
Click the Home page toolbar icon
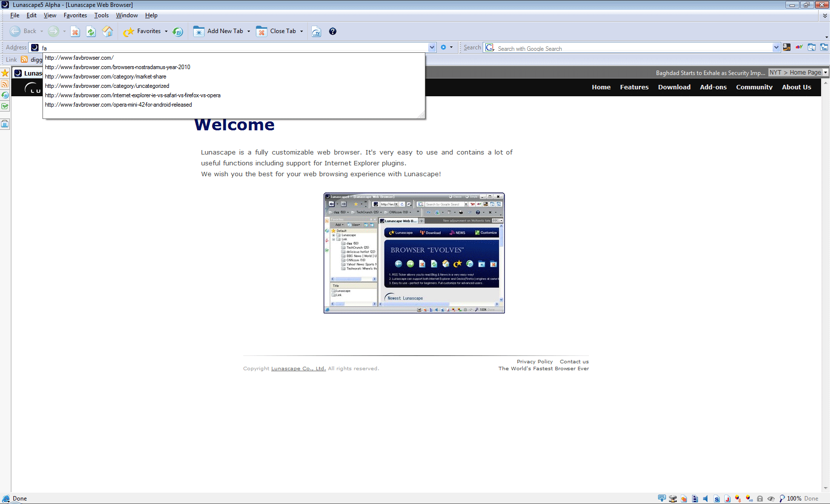[x=108, y=32]
